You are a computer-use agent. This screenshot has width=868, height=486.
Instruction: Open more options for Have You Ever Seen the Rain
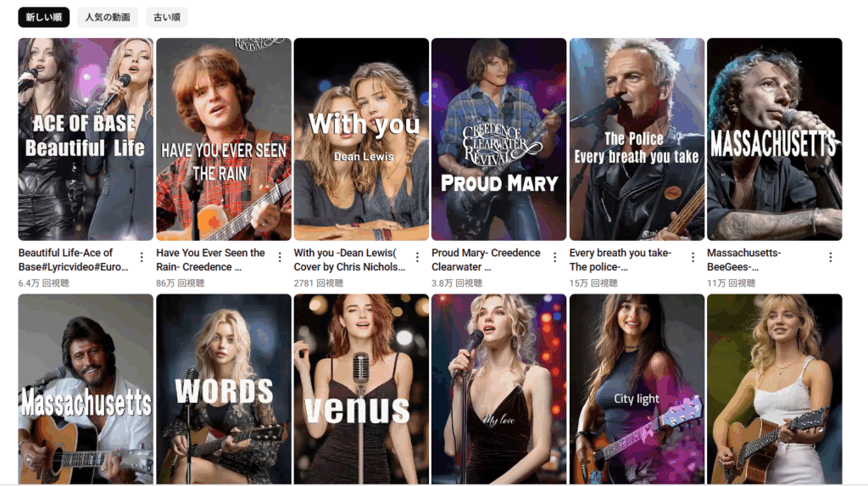tap(280, 257)
